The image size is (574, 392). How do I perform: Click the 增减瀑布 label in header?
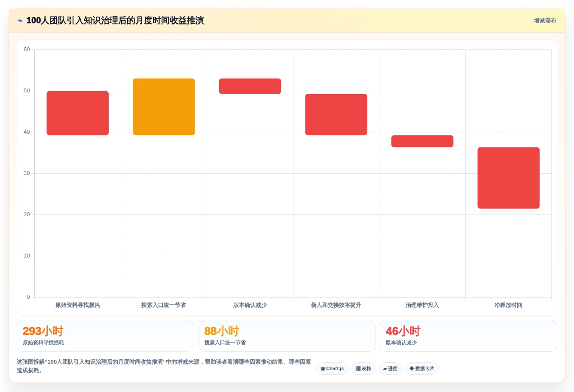coord(545,21)
